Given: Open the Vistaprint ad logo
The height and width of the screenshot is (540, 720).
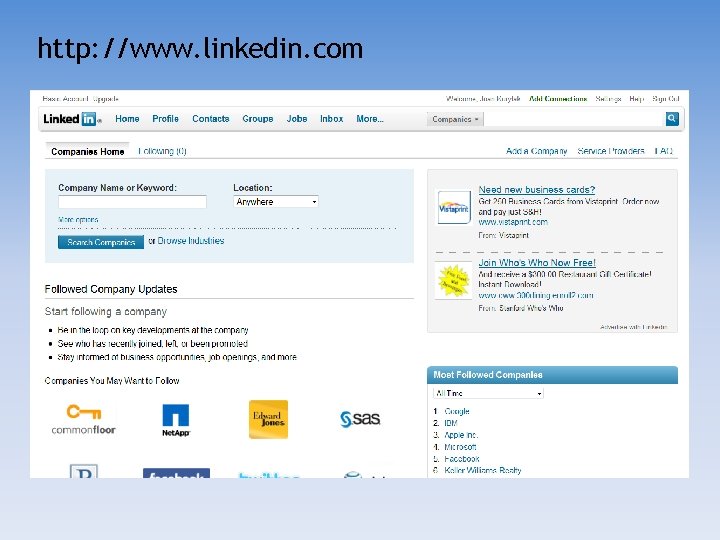Looking at the screenshot, I should pos(454,208).
